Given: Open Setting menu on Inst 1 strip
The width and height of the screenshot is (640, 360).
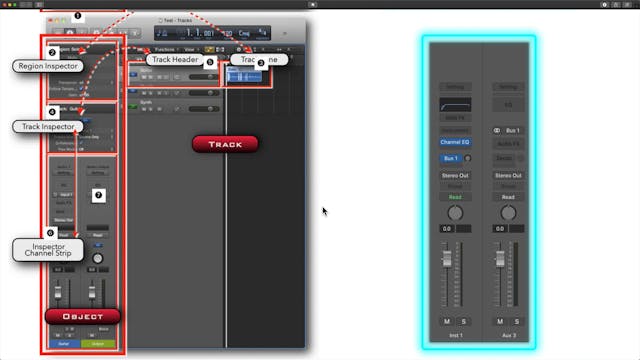Looking at the screenshot, I should click(455, 87).
